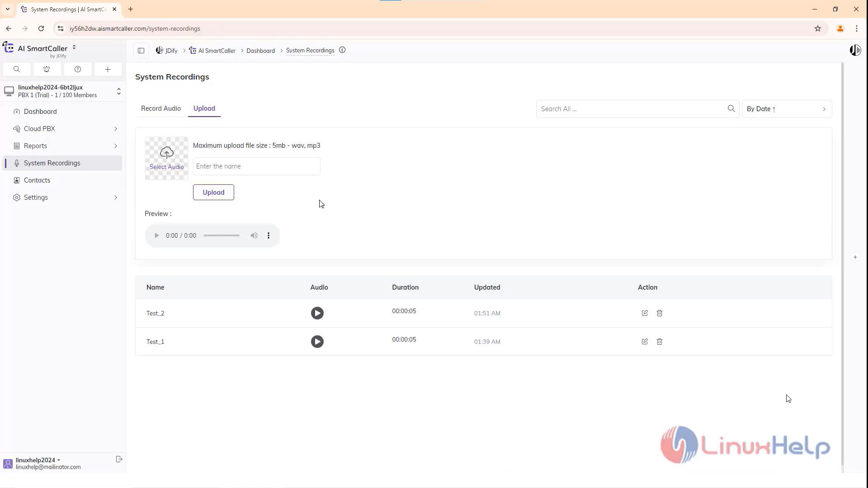Click the 01:39 AM updated time
The height and width of the screenshot is (488, 868).
[487, 342]
